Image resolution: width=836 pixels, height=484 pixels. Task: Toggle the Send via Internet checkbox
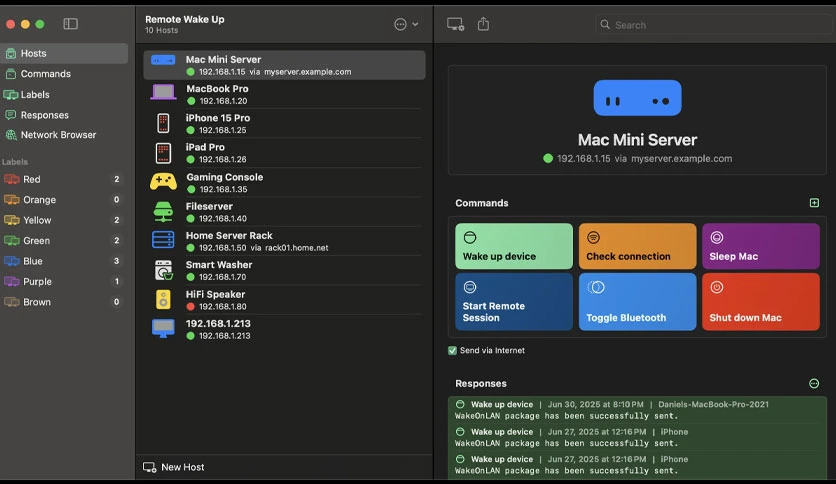pos(452,351)
